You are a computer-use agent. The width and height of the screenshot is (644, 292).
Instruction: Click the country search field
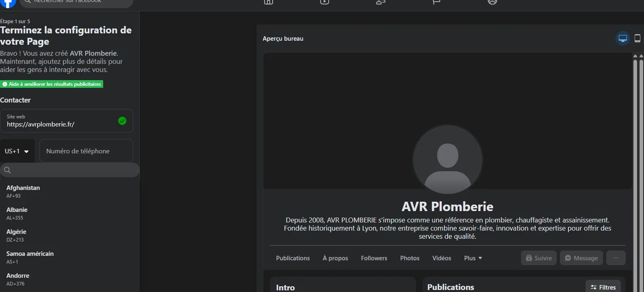pos(70,170)
